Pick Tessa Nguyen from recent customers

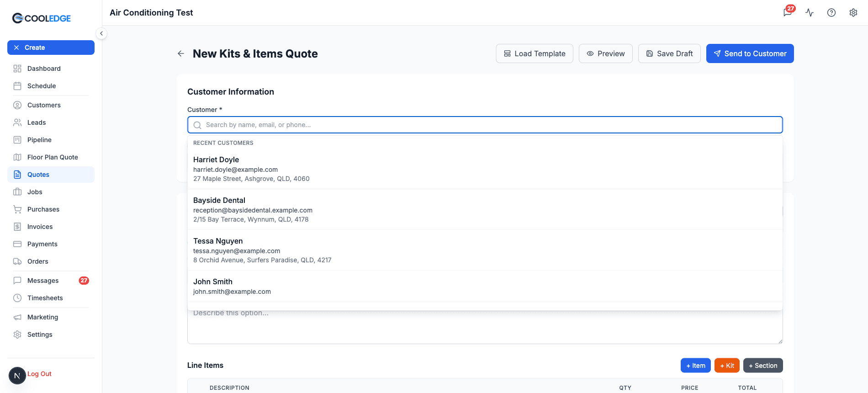coord(485,250)
